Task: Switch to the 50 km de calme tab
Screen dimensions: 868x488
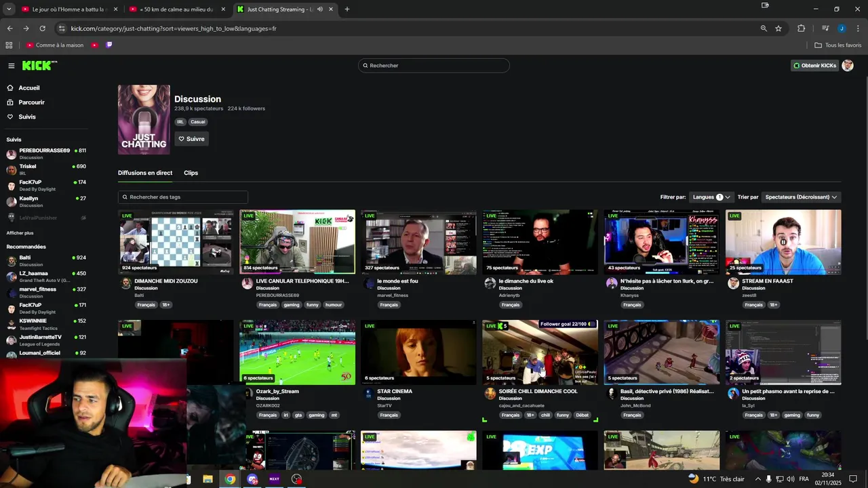Action: click(177, 9)
